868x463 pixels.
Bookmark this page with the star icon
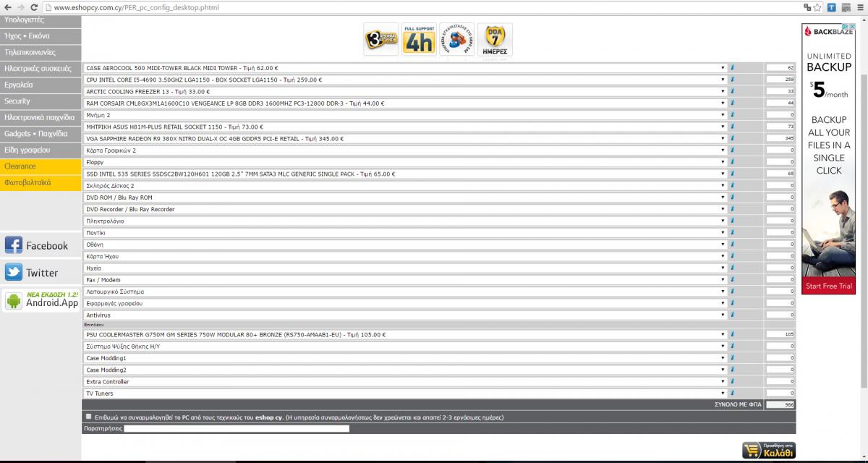point(817,7)
